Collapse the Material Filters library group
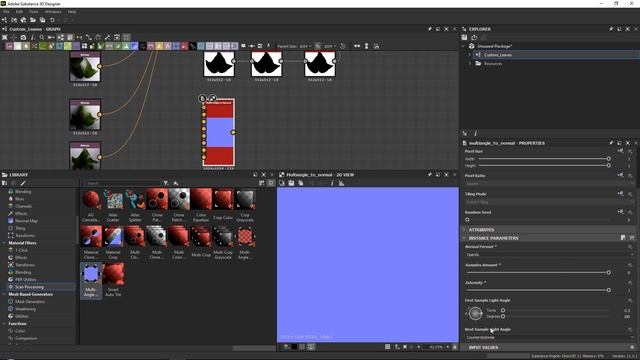This screenshot has height=360, width=640. (4, 243)
